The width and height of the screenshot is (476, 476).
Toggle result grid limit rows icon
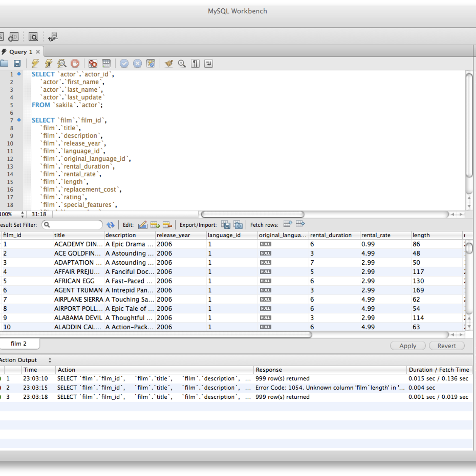[106, 63]
